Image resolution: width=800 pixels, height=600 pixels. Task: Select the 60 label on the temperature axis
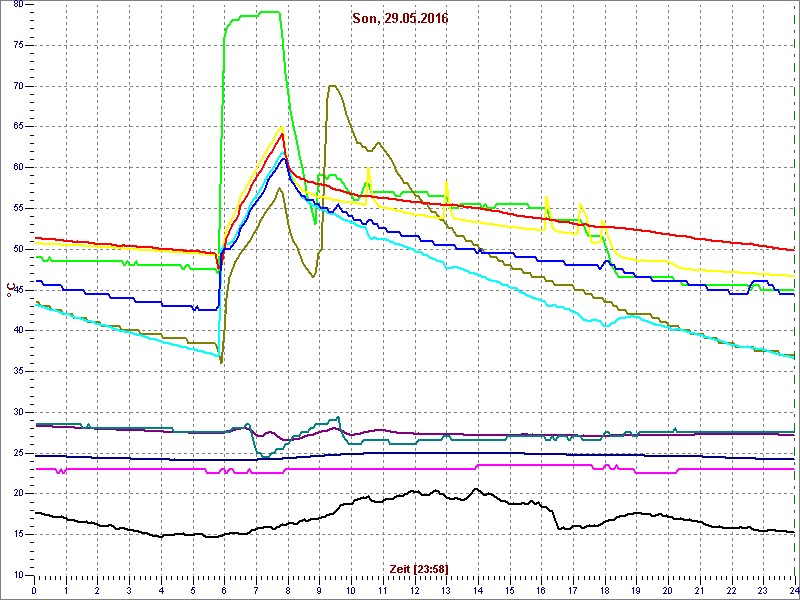tap(18, 168)
